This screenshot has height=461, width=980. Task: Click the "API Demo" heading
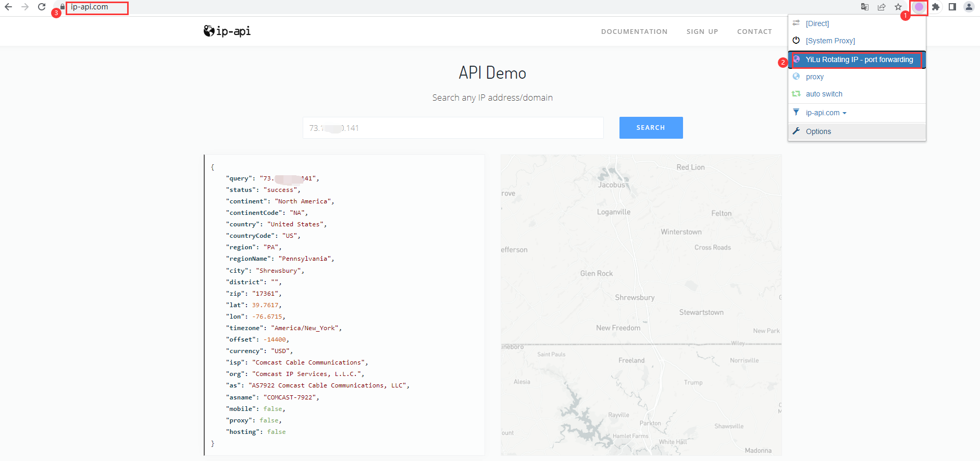click(x=492, y=73)
